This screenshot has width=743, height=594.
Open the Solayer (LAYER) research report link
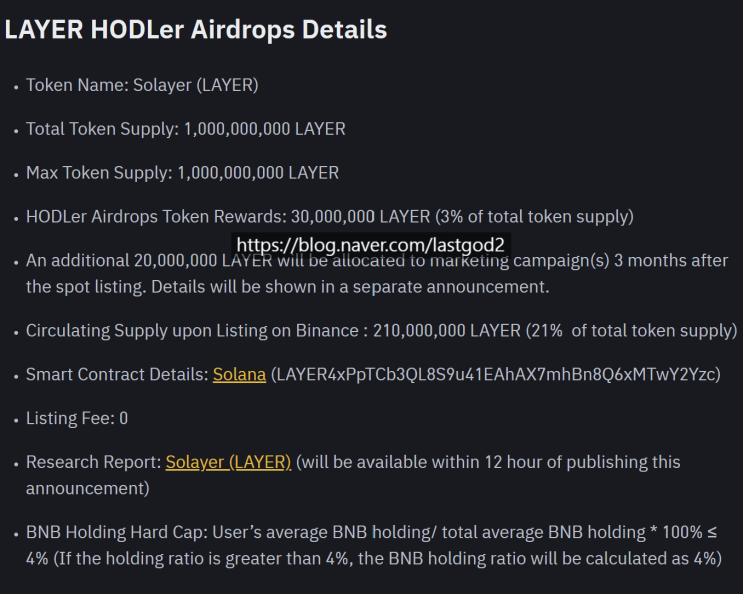click(228, 462)
